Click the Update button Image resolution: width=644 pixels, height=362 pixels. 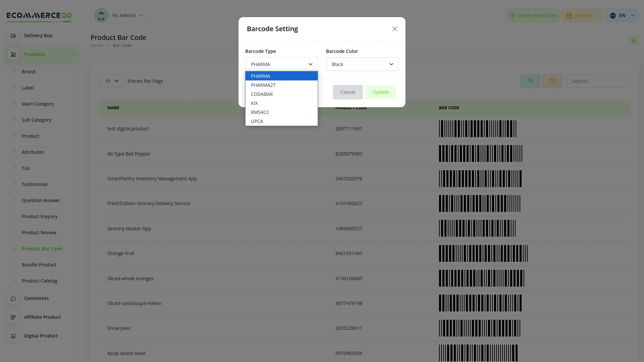click(x=380, y=92)
